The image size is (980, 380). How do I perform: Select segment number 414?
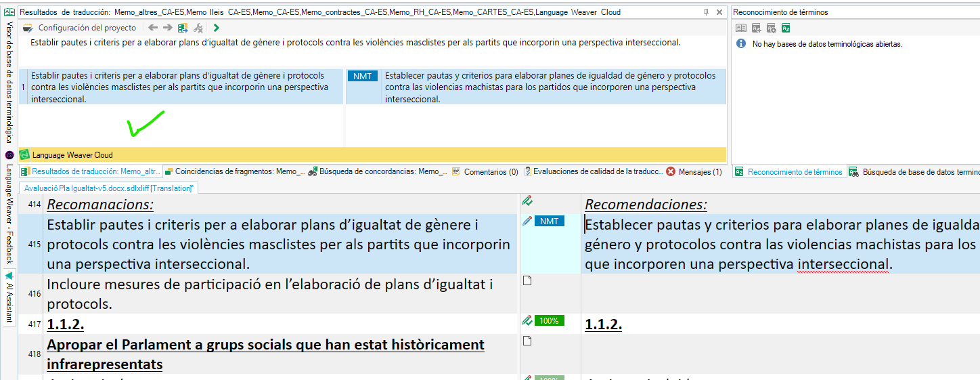tap(35, 204)
